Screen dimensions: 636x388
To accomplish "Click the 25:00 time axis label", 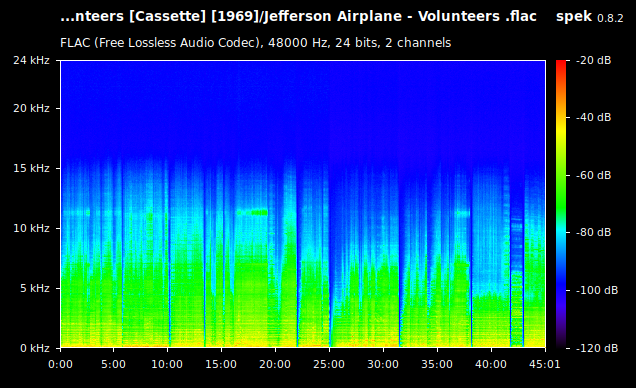I will [329, 364].
